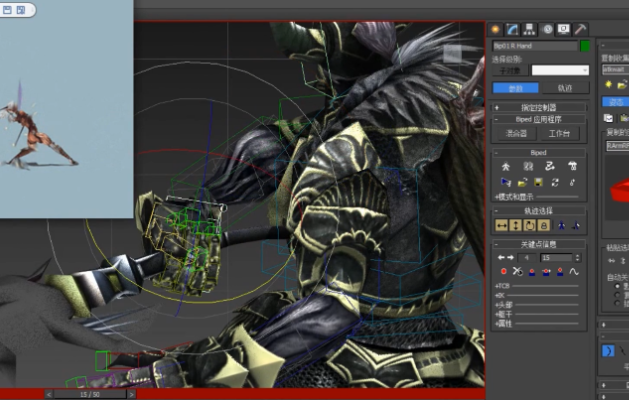Click the Biped Convert icon
Image resolution: width=629 pixels, height=400 pixels.
coord(555,183)
